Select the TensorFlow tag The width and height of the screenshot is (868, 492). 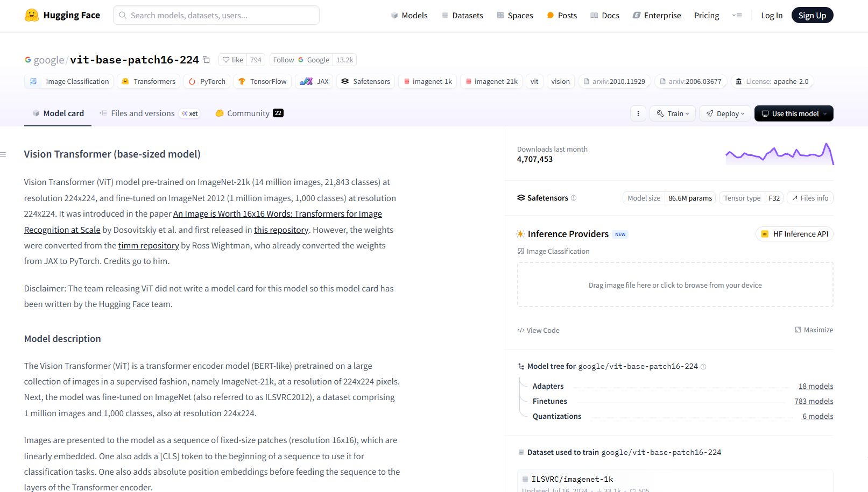[263, 81]
